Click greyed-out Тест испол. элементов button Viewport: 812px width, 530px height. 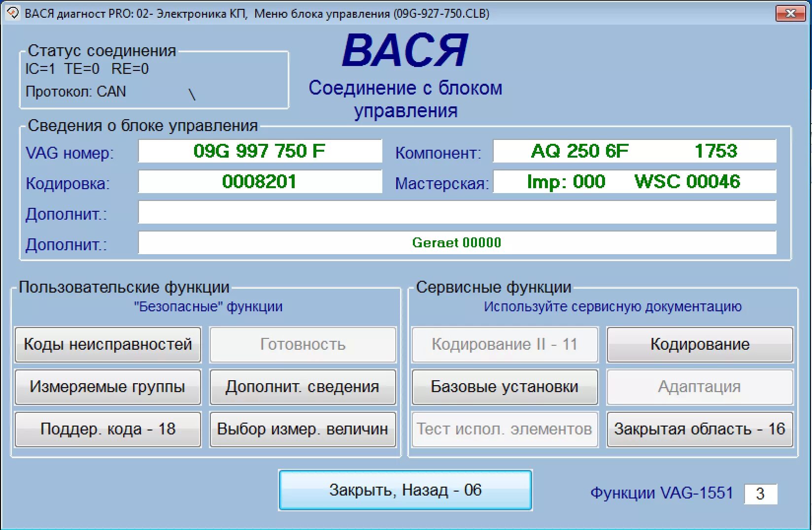(505, 429)
